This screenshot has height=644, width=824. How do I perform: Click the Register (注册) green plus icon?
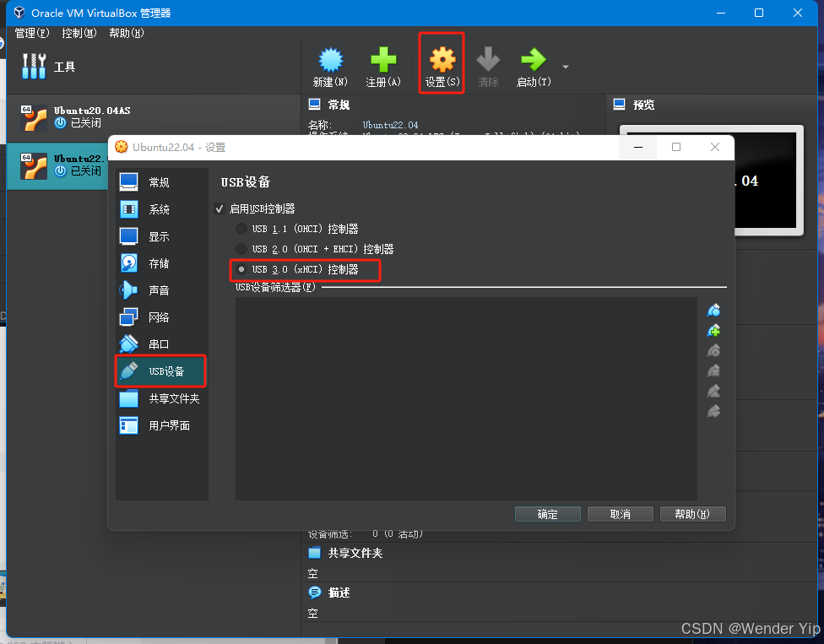click(x=383, y=59)
